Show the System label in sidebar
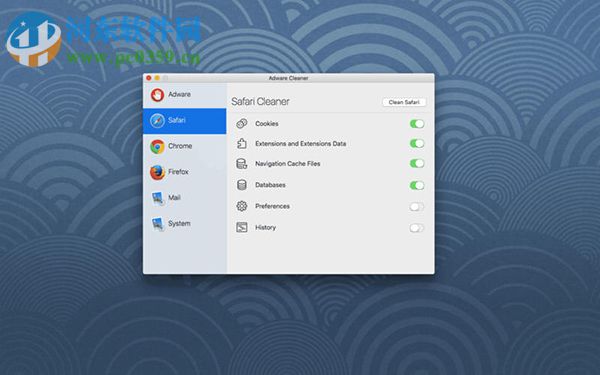 tap(179, 223)
